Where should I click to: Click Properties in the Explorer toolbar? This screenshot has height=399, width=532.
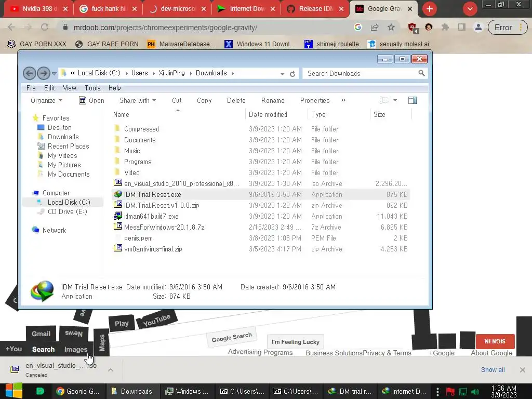point(315,100)
